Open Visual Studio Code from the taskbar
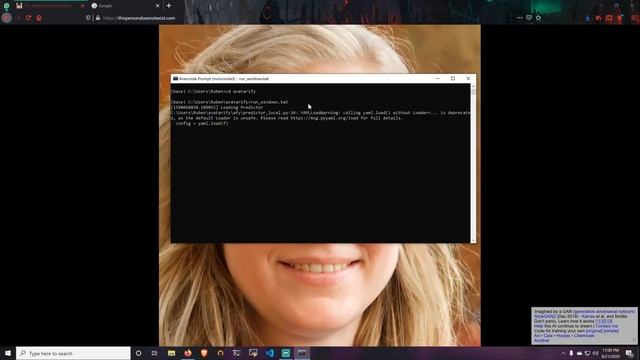The image size is (640, 360). [x=269, y=353]
